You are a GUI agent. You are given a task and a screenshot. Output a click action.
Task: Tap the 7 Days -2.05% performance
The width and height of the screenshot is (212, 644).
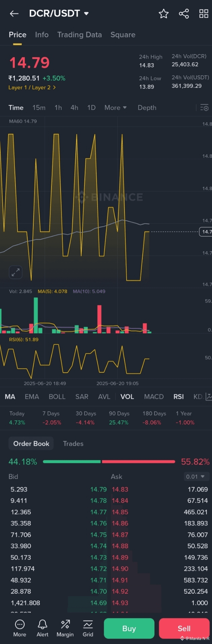pos(51,418)
